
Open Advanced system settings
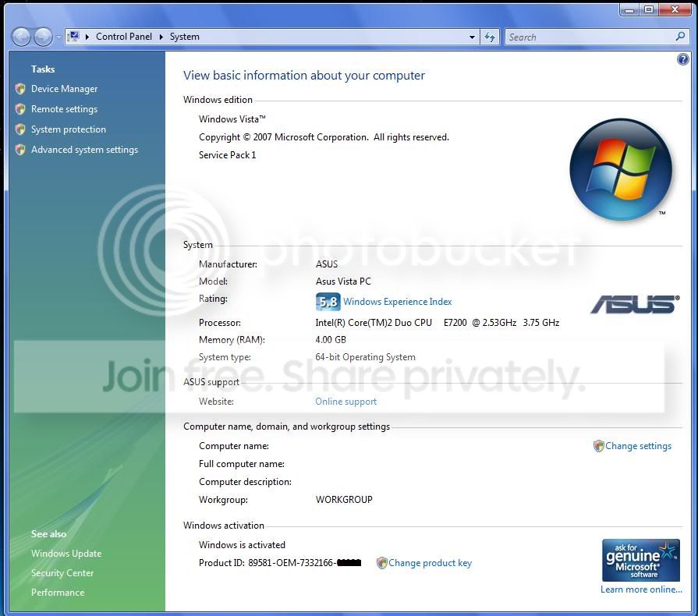click(84, 150)
